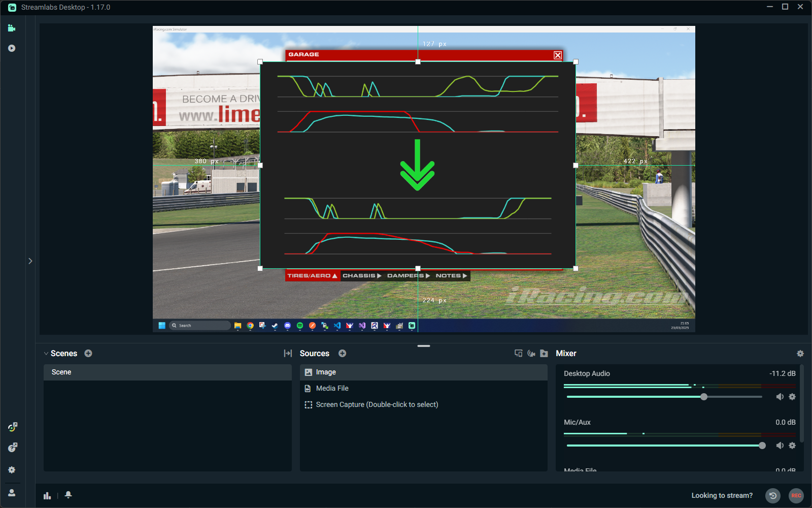
Task: Open the Settings gear in left sidebar
Action: point(12,470)
